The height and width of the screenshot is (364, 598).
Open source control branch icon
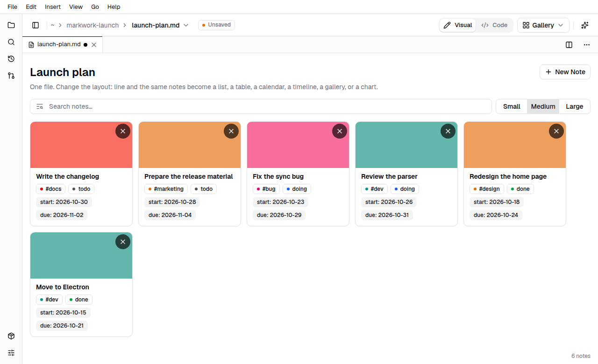tap(11, 76)
